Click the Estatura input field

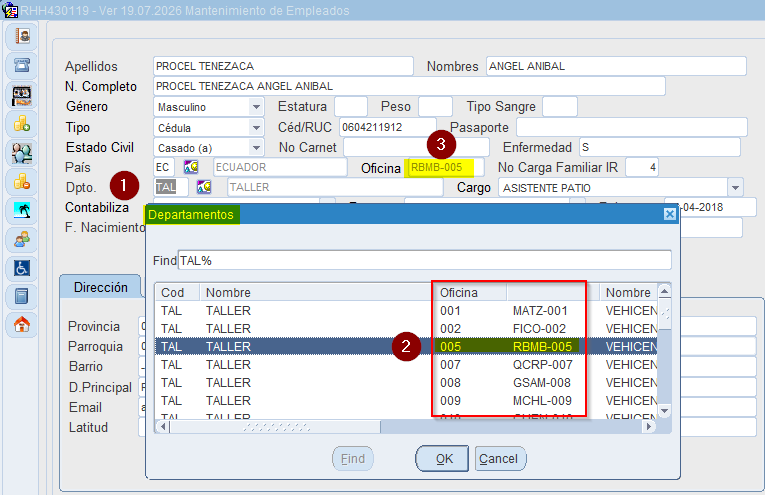coord(350,106)
